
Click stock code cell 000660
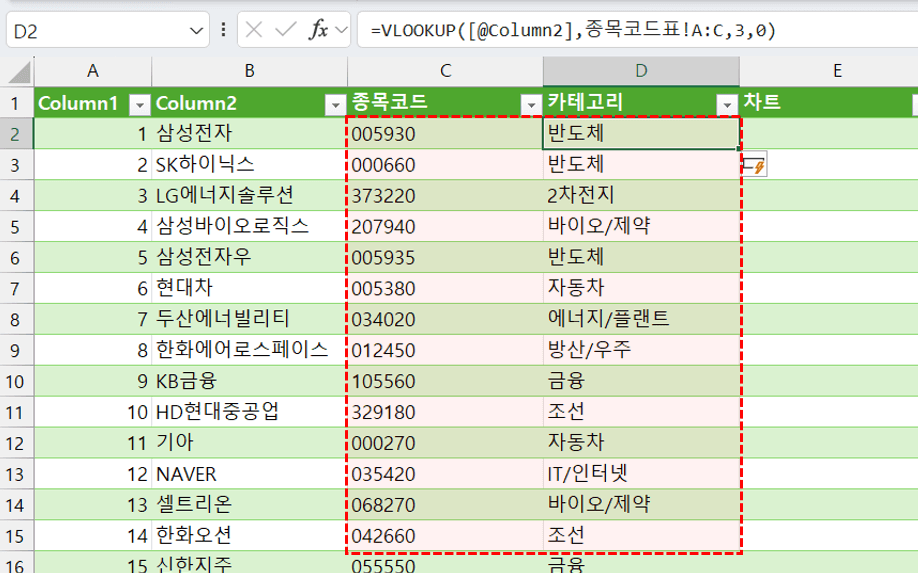click(446, 165)
